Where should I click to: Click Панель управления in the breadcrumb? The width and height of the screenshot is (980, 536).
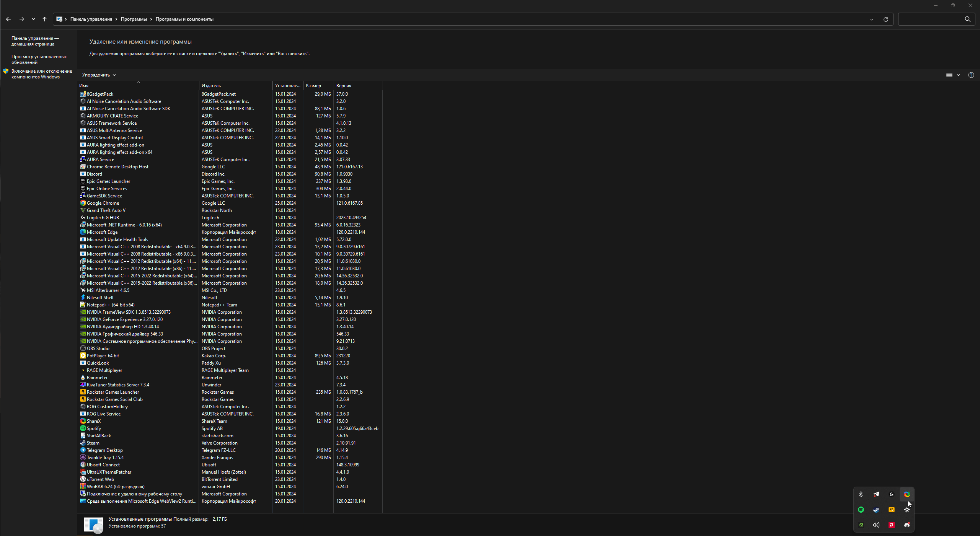coord(91,19)
